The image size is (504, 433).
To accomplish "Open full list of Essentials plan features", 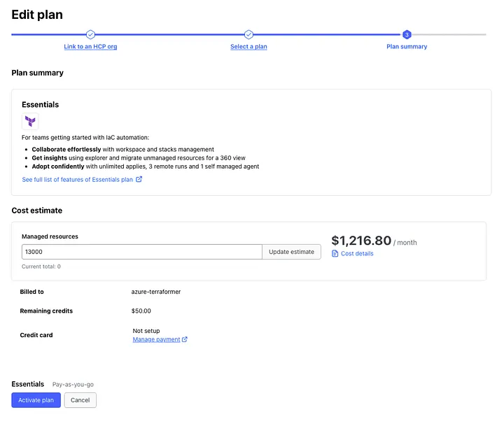I will (77, 180).
